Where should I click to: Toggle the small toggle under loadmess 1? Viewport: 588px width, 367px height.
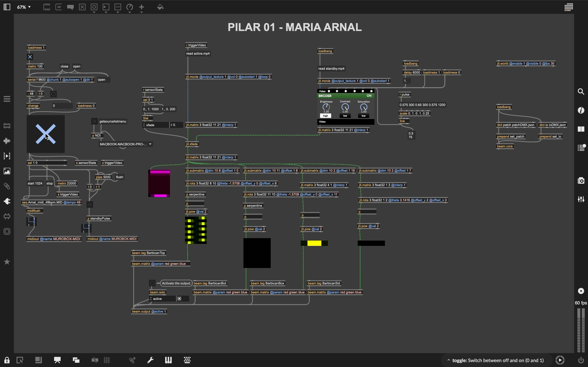point(30,57)
